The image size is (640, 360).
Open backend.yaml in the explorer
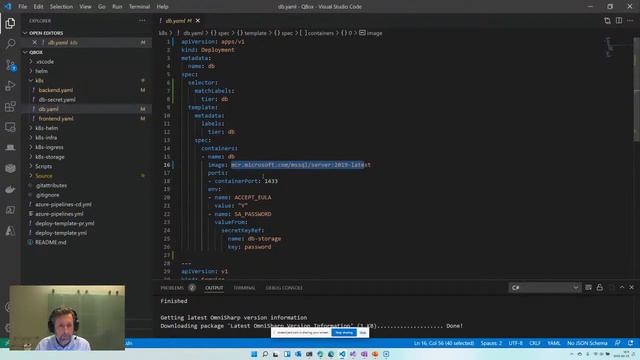pyautogui.click(x=56, y=90)
